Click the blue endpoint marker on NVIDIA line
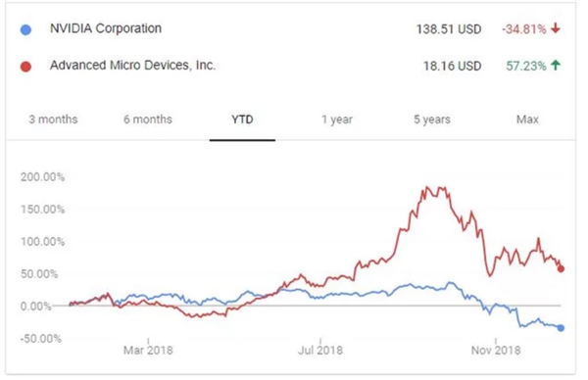The height and width of the screenshot is (380, 588). pyautogui.click(x=561, y=328)
